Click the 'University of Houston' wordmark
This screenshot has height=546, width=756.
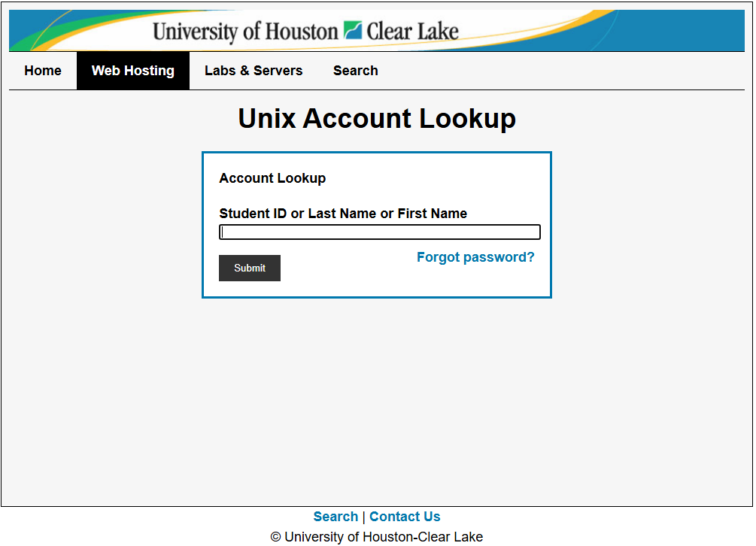(x=244, y=31)
